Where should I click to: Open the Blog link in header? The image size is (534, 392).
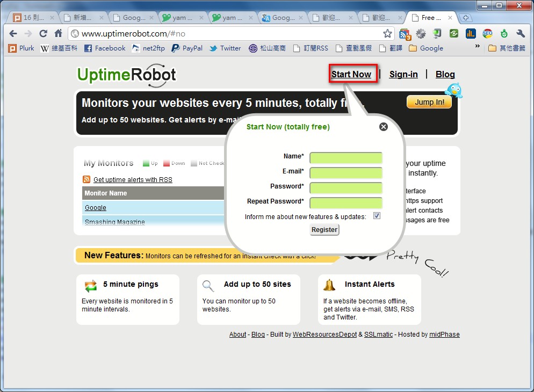pyautogui.click(x=445, y=74)
